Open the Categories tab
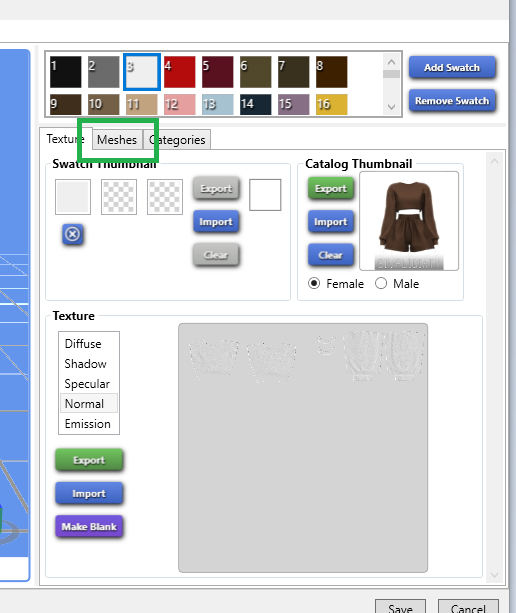 click(x=177, y=140)
